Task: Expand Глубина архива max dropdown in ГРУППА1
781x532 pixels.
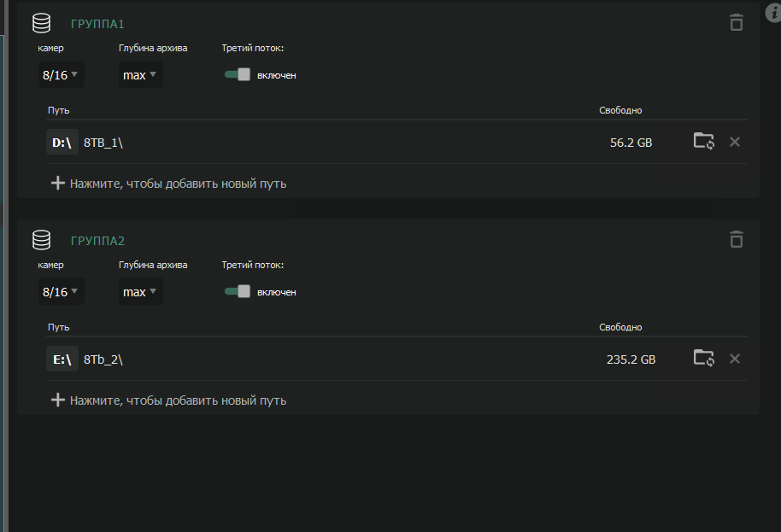Action: pos(140,75)
